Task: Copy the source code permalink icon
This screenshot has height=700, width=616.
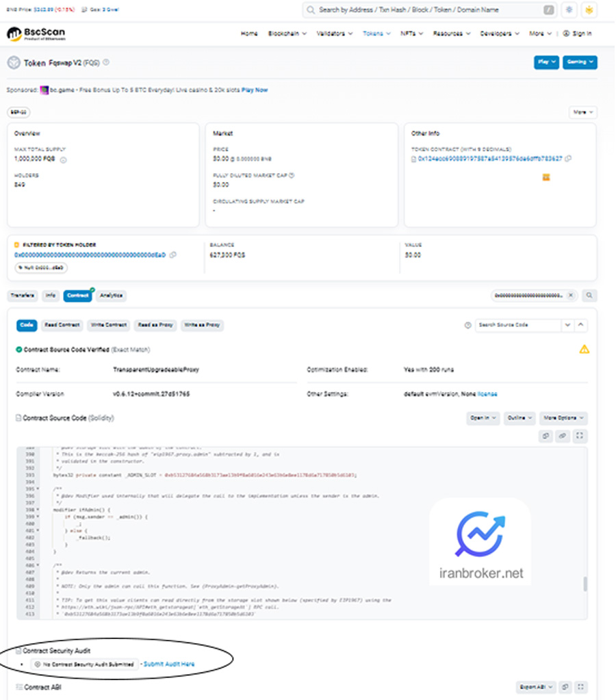Action: tap(563, 436)
